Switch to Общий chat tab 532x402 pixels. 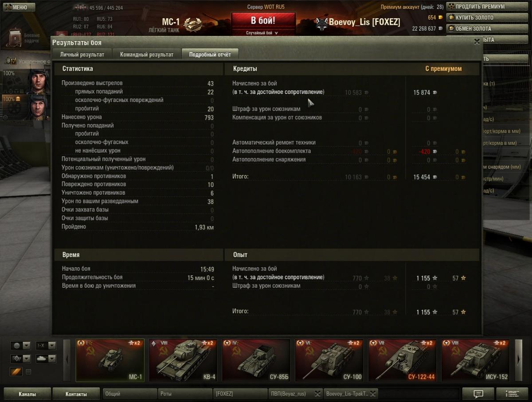(130, 394)
